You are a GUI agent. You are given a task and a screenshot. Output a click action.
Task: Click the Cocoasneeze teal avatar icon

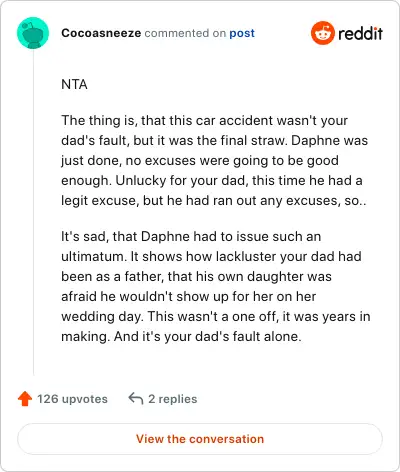tap(33, 33)
